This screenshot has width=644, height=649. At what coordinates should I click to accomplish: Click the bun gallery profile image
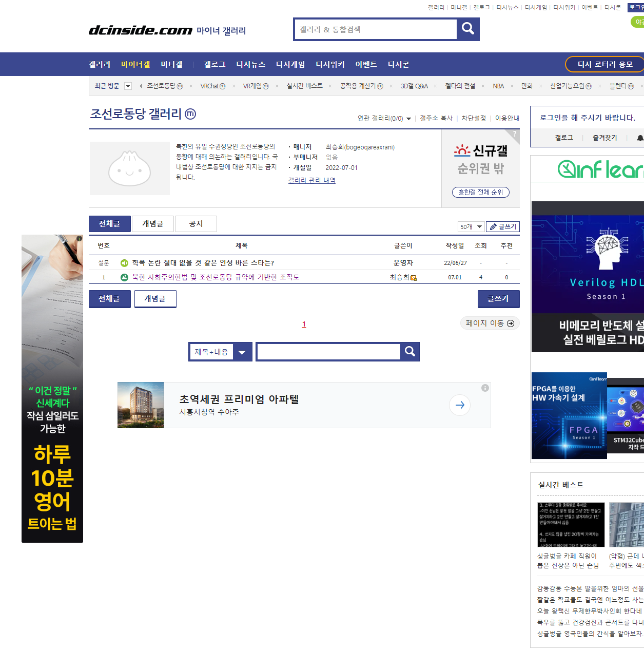click(130, 168)
